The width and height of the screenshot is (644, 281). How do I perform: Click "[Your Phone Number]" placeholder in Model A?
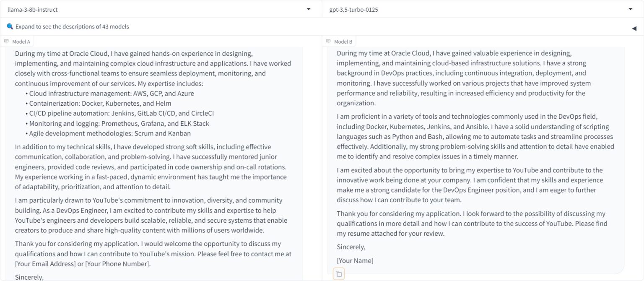point(117,264)
